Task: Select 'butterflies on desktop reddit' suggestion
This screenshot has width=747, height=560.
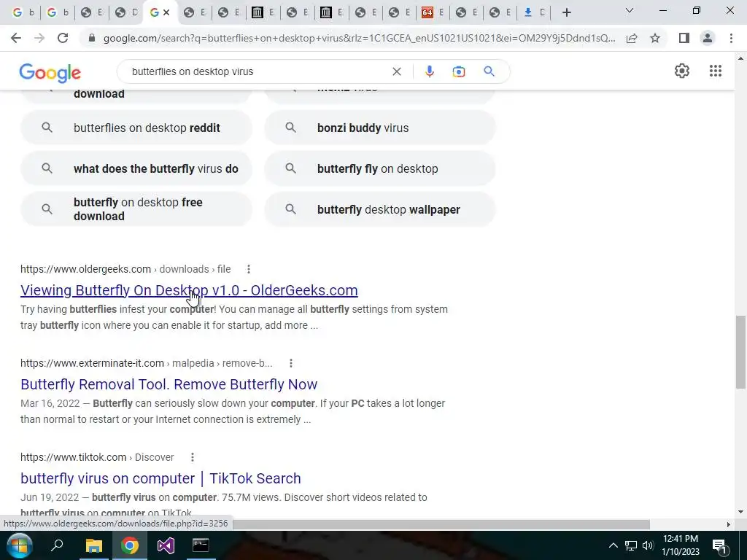Action: click(136, 128)
